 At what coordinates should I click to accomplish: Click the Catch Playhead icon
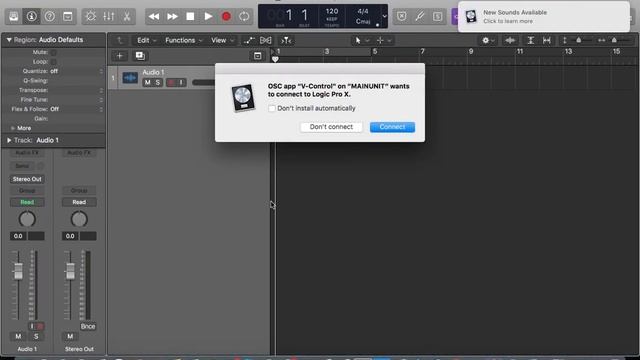pyautogui.click(x=287, y=40)
